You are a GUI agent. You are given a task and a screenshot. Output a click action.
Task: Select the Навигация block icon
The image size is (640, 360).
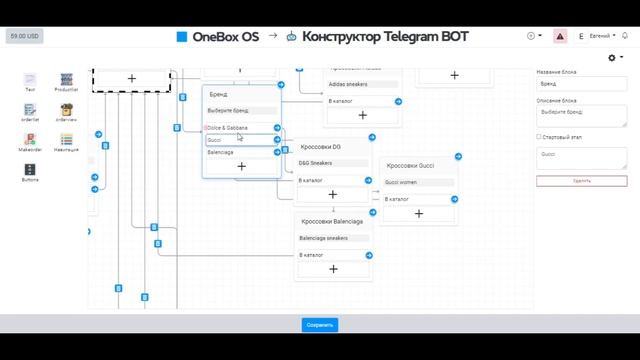click(x=66, y=140)
